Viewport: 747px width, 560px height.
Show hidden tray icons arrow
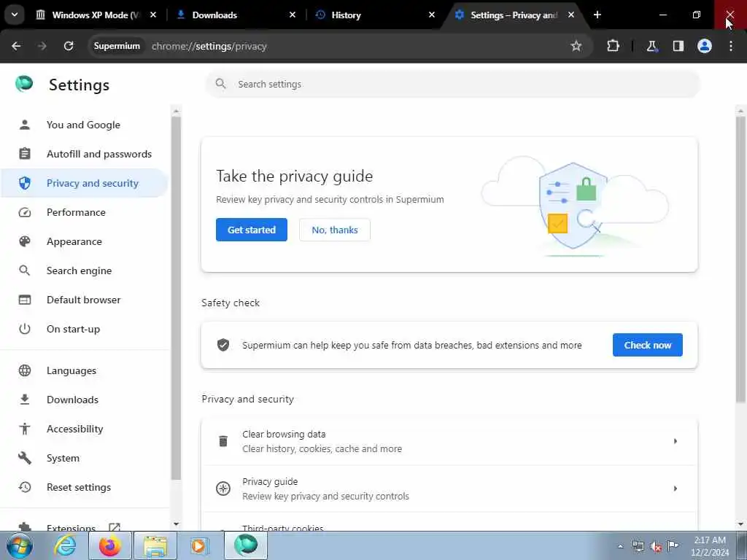coord(620,546)
